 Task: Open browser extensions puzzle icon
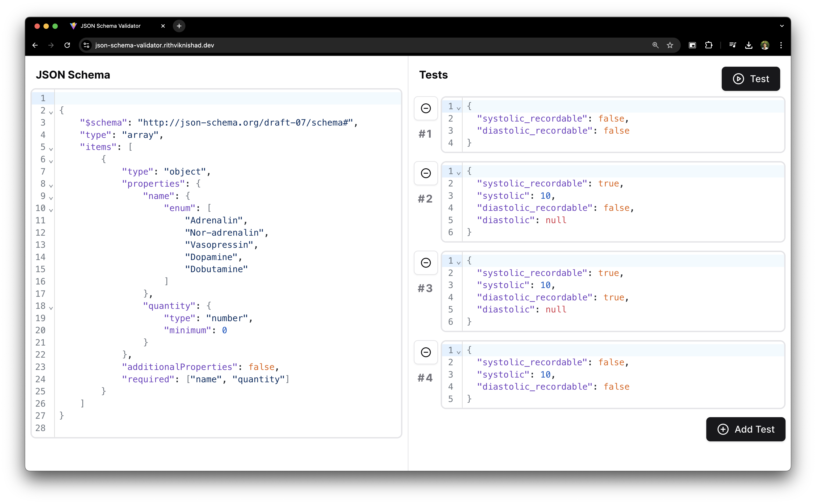point(709,45)
